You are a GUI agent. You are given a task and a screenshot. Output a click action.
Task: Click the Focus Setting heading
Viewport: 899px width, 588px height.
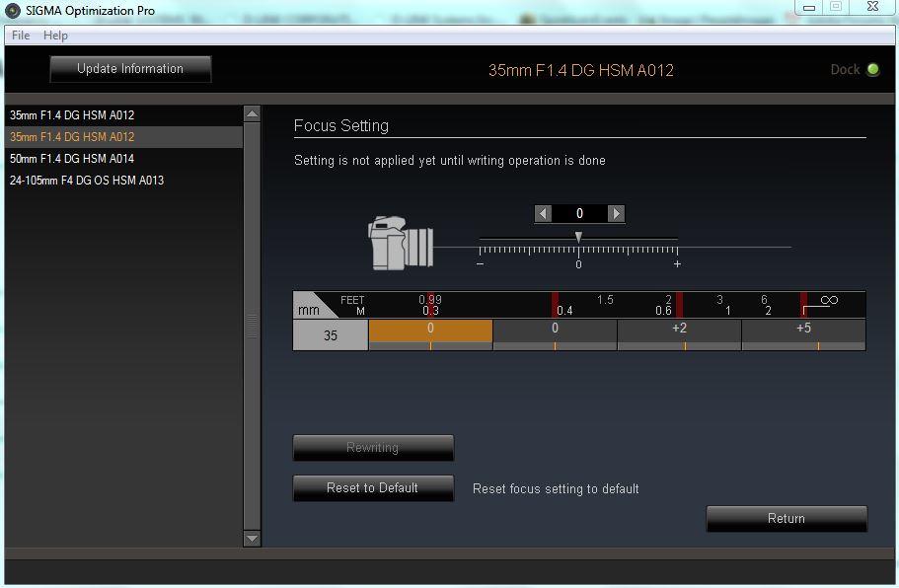341,125
